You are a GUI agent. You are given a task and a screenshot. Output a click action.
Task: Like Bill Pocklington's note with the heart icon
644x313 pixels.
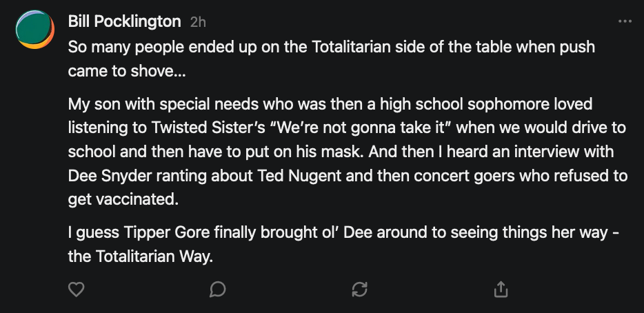tap(76, 290)
